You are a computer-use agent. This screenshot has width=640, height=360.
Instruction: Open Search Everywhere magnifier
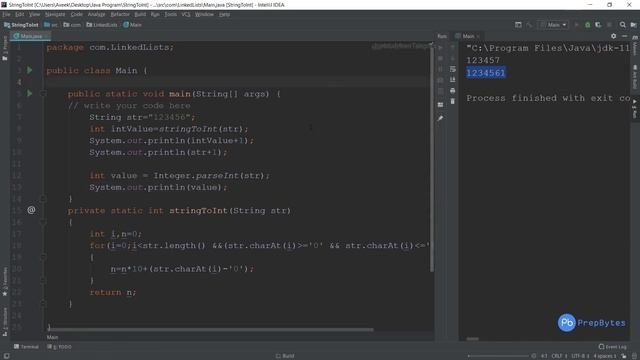pos(622,25)
